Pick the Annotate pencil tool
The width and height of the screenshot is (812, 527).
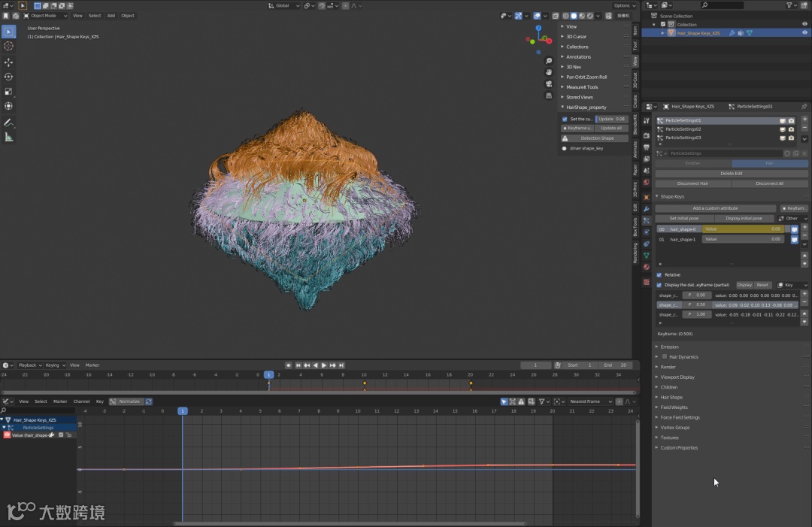click(x=9, y=122)
